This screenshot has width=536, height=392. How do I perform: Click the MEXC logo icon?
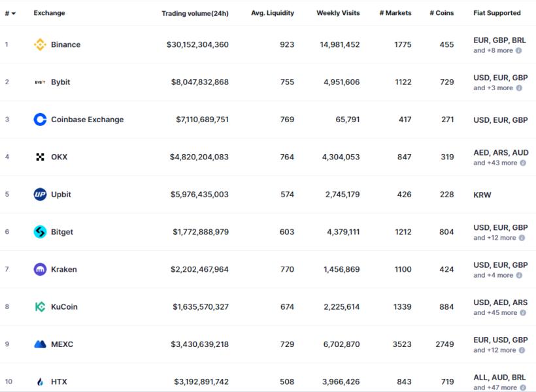tap(40, 344)
